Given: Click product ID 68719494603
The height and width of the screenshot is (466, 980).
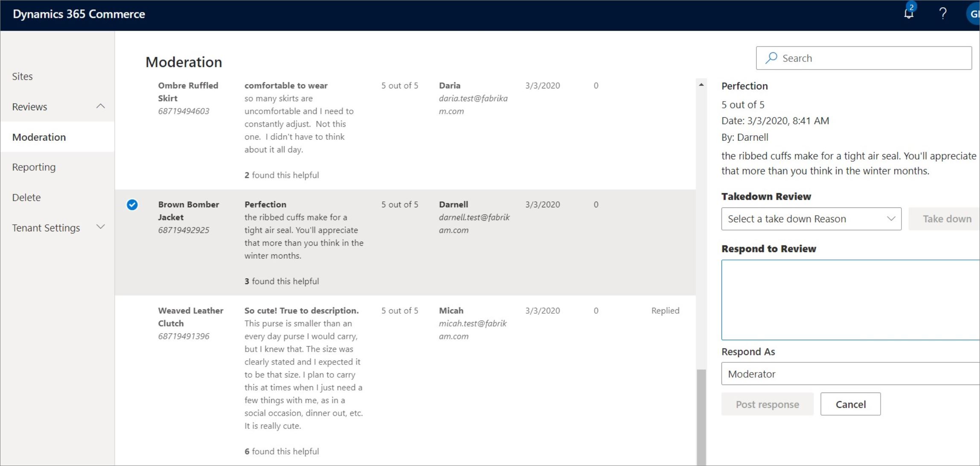Looking at the screenshot, I should click(183, 111).
